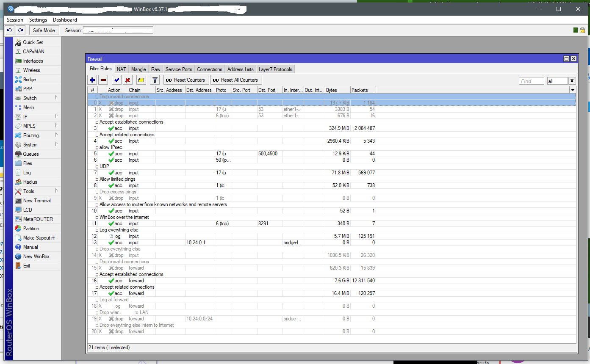
Task: Sort by the Packets column header
Action: [x=363, y=90]
